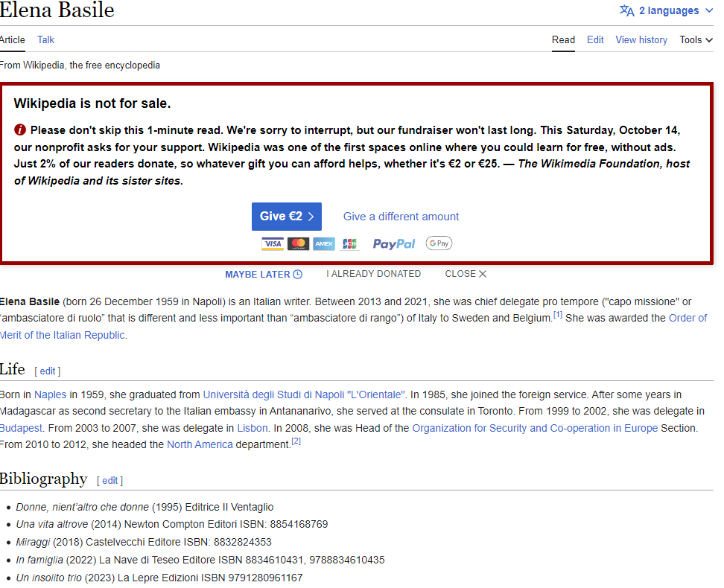Open Organization for Security and Co-operation in Europe link
724x588 pixels.
tap(535, 428)
